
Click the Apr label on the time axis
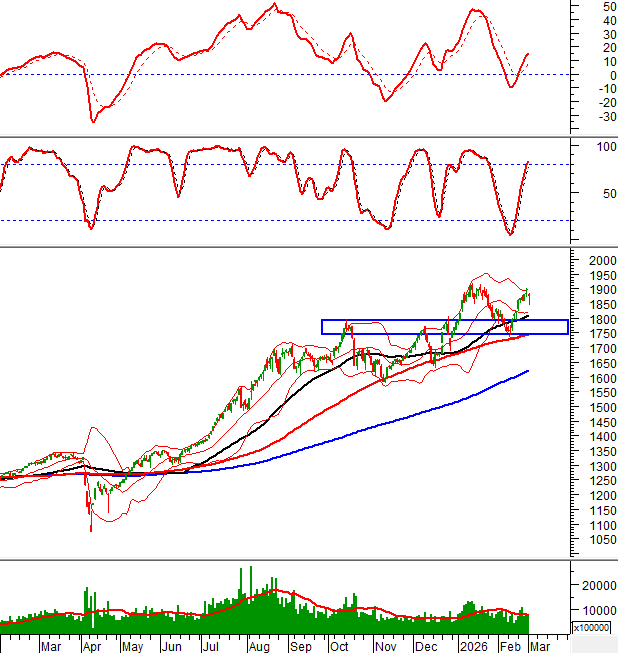coord(91,646)
